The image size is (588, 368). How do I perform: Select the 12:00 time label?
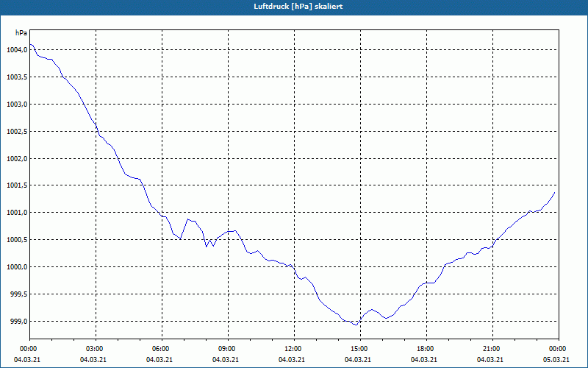(x=294, y=349)
